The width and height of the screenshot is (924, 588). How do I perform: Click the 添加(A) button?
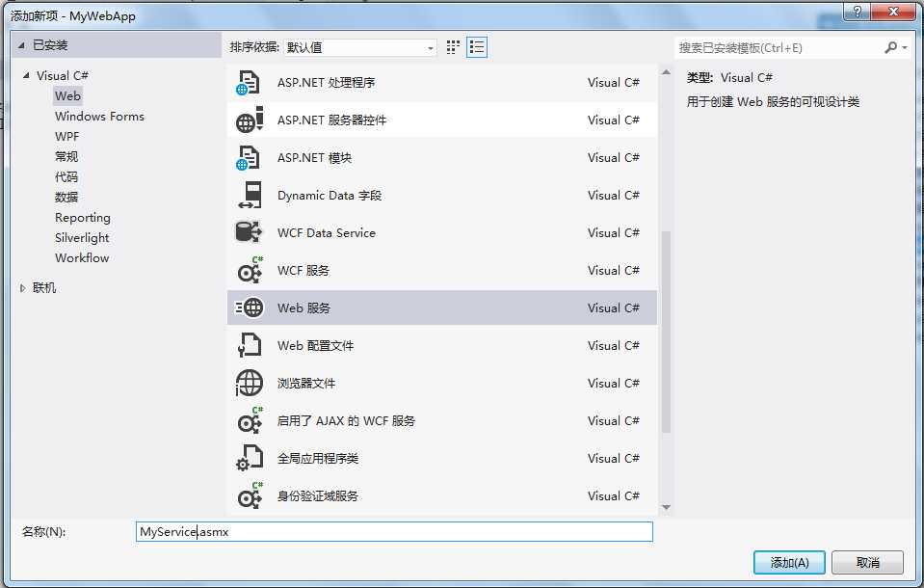click(x=789, y=563)
